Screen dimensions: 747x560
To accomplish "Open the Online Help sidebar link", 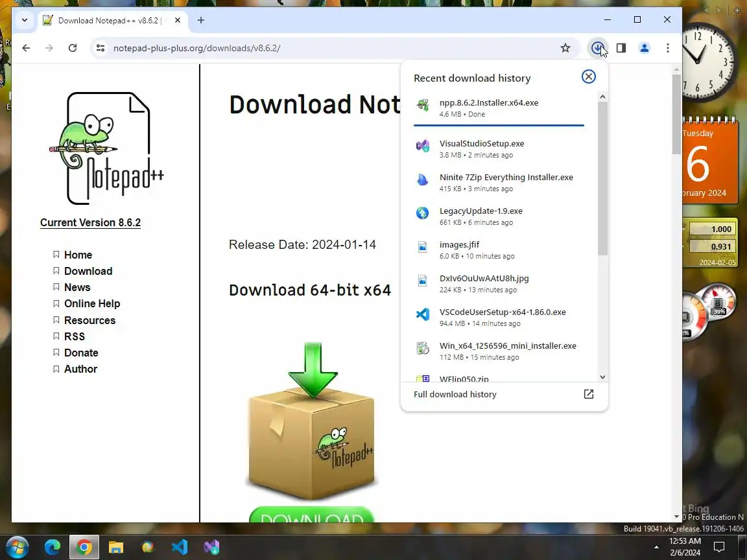I will [x=92, y=303].
